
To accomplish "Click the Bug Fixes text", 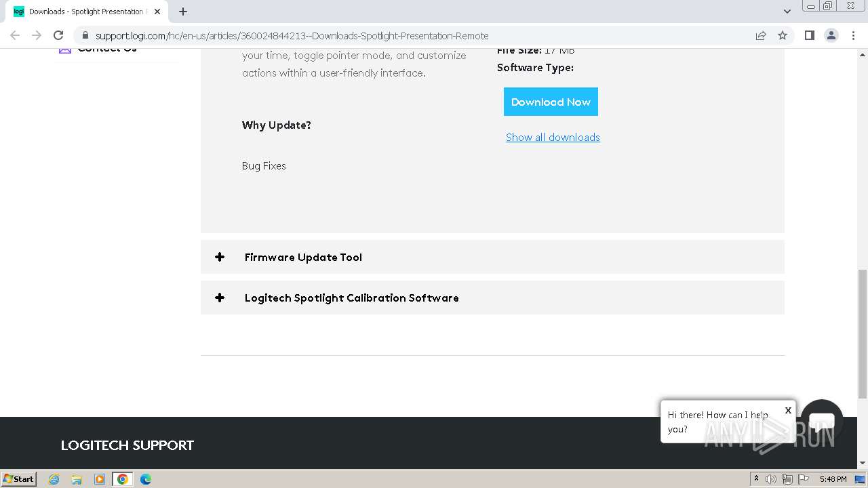I will 264,165.
